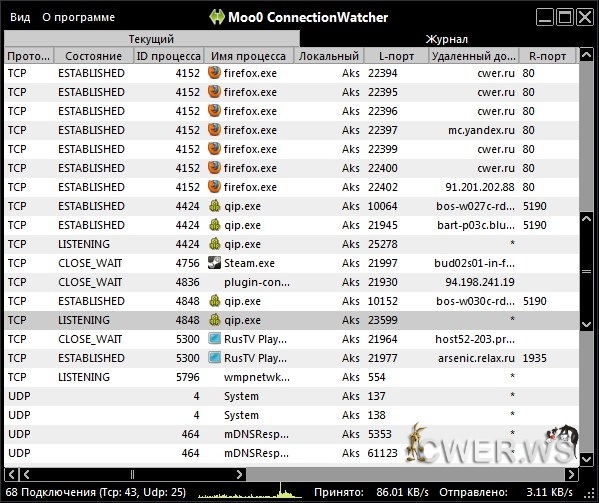Image resolution: width=599 pixels, height=503 pixels.
Task: Sort by the ID процесса column header
Action: [168, 56]
